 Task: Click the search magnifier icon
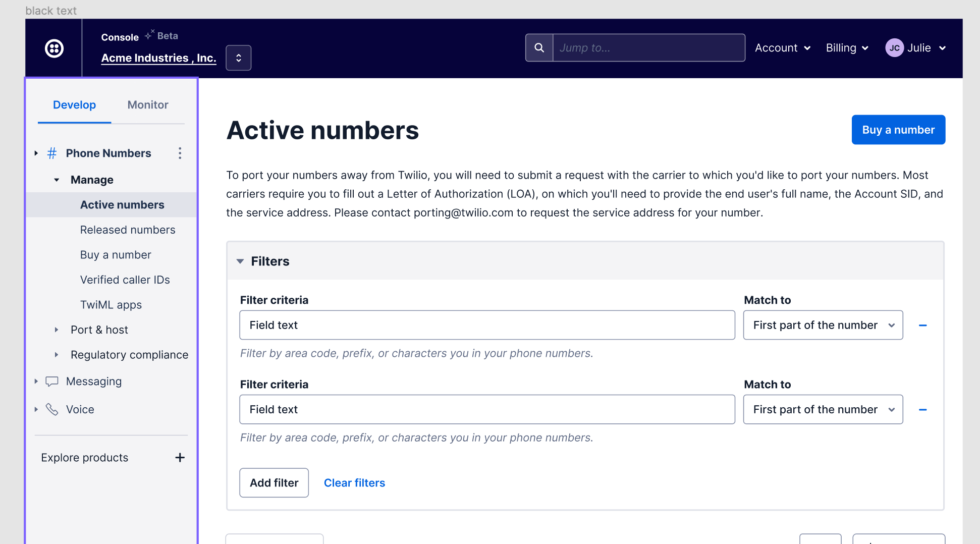point(539,48)
